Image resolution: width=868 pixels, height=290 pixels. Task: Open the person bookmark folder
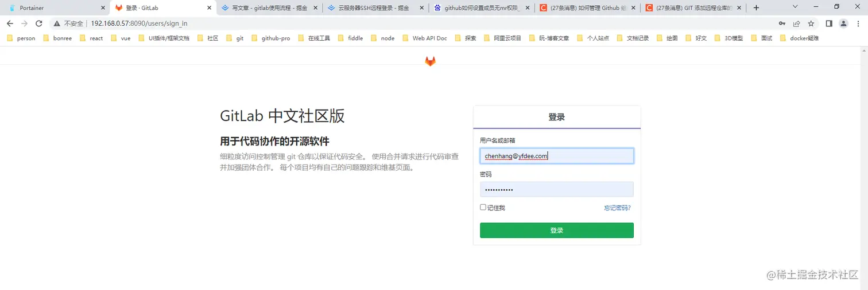21,38
